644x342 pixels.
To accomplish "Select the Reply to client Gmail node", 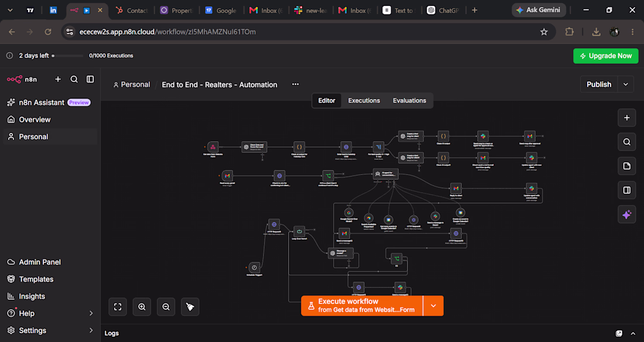I will click(456, 188).
